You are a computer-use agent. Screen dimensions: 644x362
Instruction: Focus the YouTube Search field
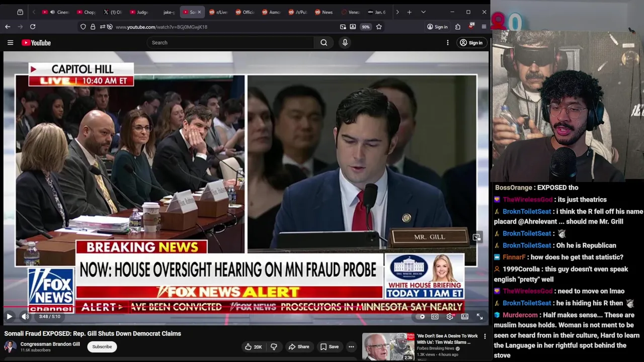[x=231, y=43]
